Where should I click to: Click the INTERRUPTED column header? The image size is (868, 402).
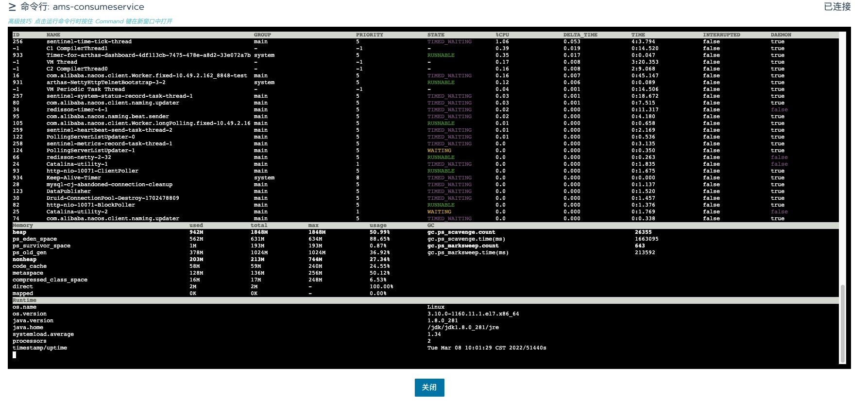[721, 35]
